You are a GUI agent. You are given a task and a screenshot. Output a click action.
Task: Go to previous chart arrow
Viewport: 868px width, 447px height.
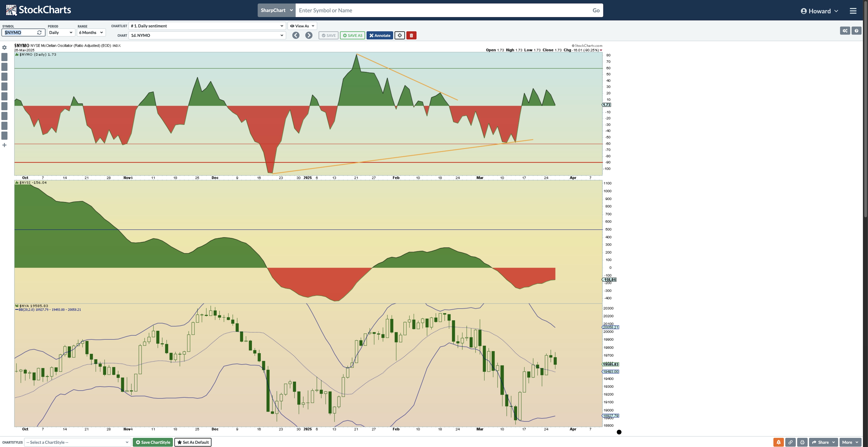295,35
